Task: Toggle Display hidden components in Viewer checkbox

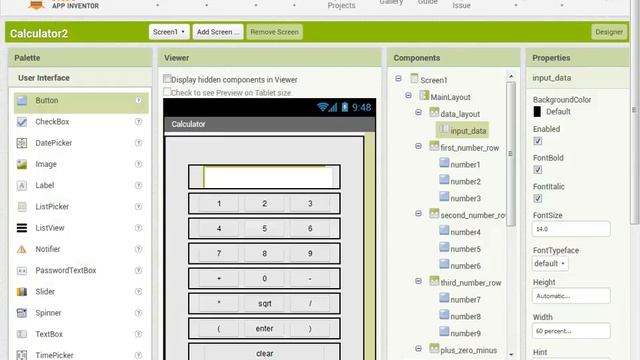Action: (x=167, y=78)
